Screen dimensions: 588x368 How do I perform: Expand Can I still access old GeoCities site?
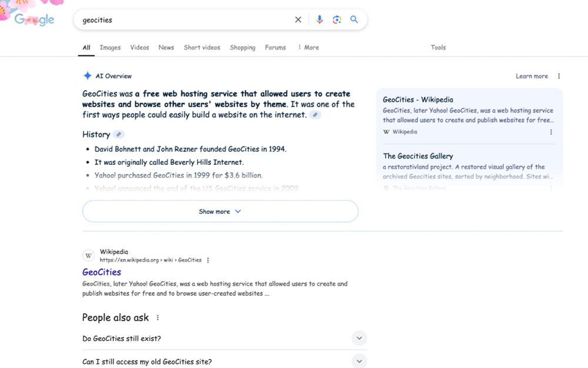(x=224, y=362)
